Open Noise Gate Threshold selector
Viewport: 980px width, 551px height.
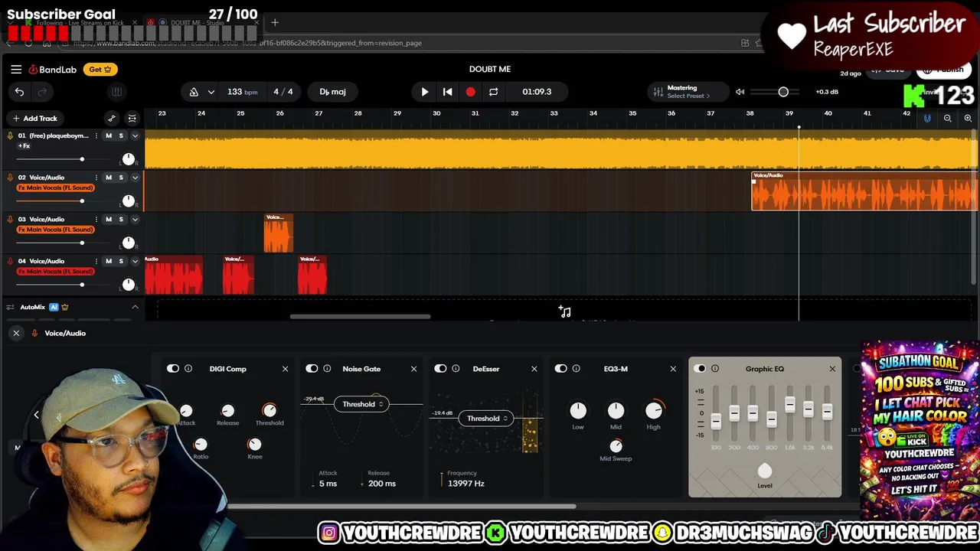[x=362, y=404]
